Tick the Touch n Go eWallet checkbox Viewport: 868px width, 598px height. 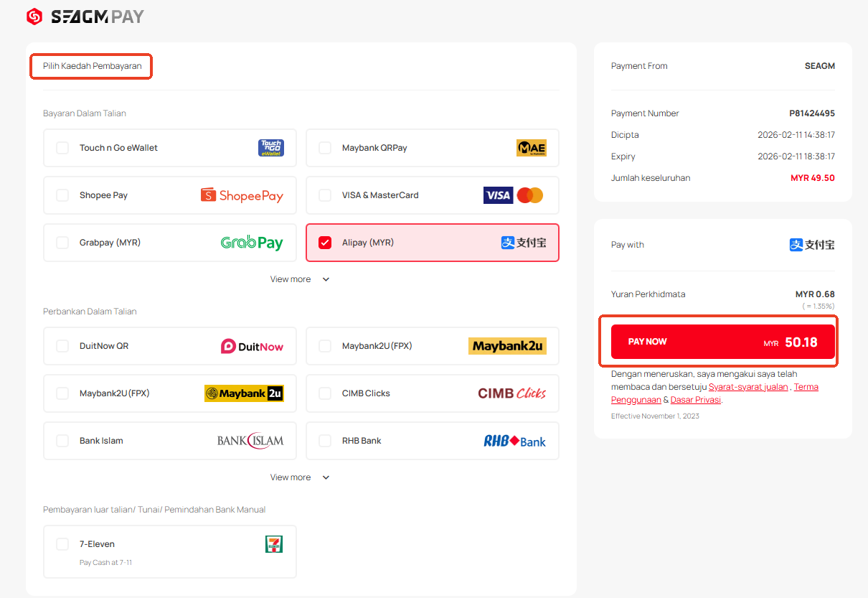coord(62,148)
